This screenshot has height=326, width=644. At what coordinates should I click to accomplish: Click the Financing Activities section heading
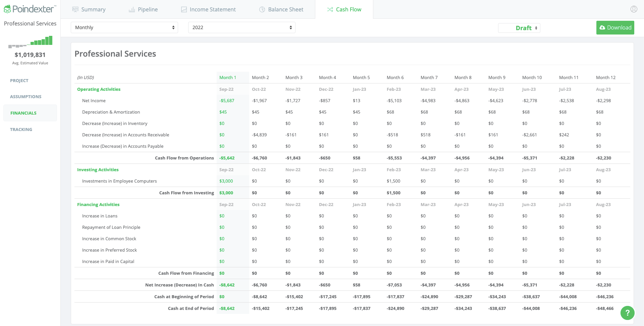click(98, 204)
